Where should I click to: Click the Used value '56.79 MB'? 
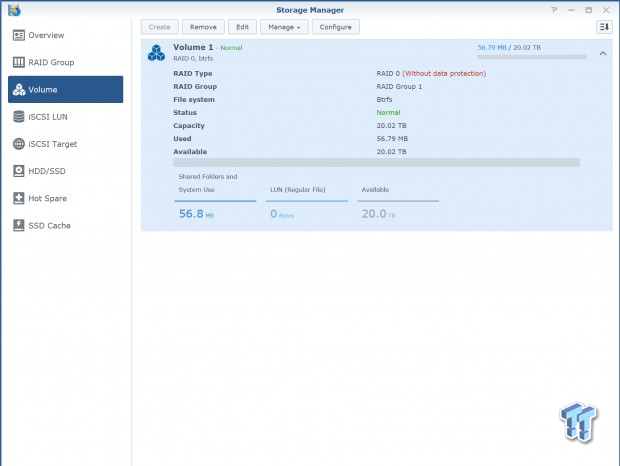(392, 139)
